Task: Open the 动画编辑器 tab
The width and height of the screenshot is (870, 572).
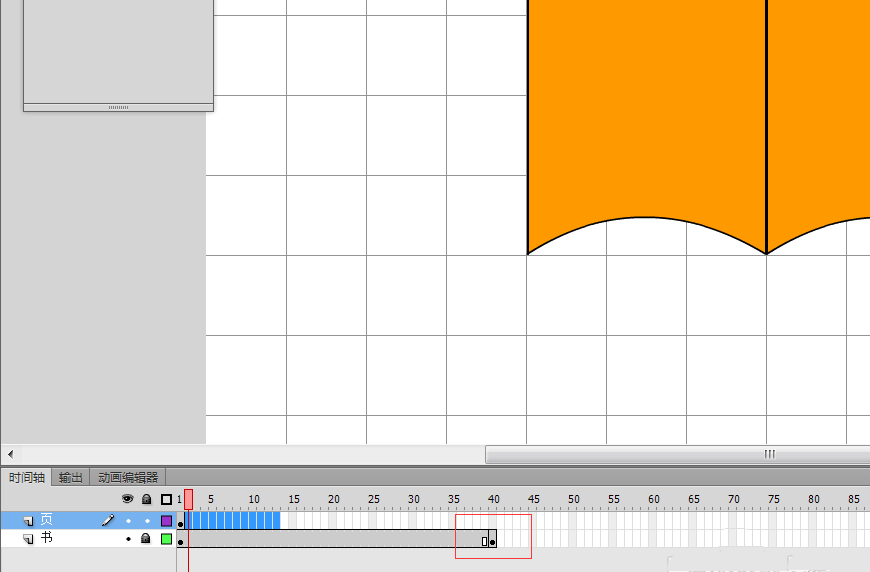Action: [128, 477]
